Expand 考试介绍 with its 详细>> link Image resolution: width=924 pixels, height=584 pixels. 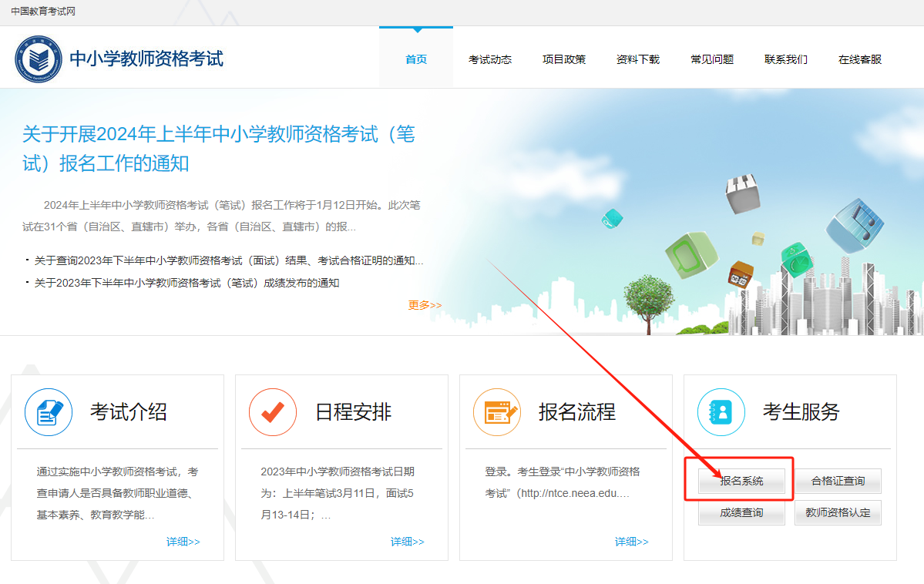183,542
